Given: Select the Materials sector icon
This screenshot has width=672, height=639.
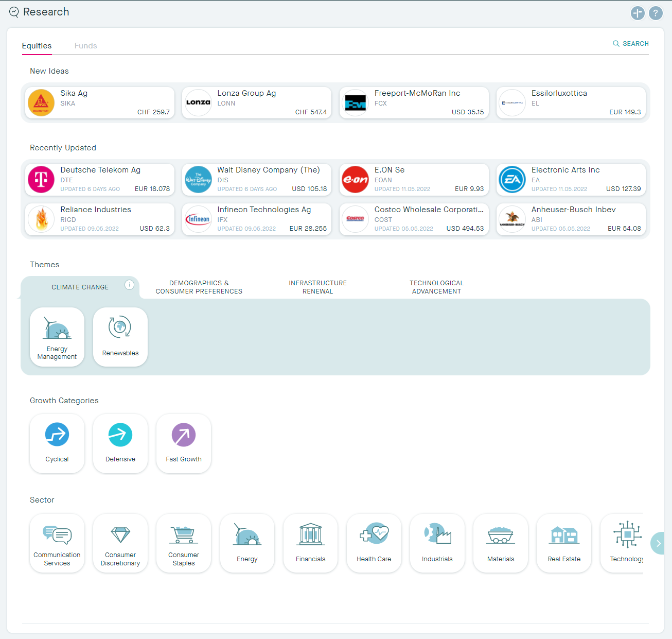Looking at the screenshot, I should pos(500,543).
